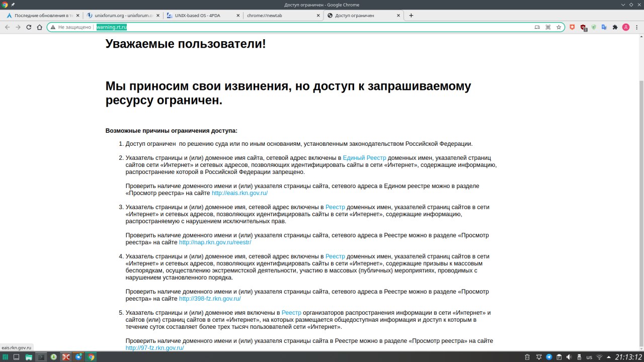The height and width of the screenshot is (362, 644).
Task: Switch the 'us' keyboard layout indicator
Action: point(589,357)
